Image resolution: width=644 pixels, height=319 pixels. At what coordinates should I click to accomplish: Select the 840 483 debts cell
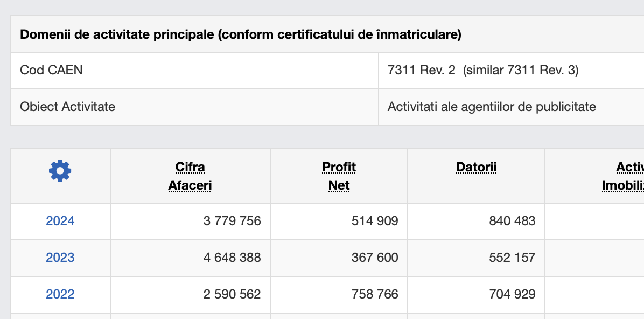pos(476,221)
